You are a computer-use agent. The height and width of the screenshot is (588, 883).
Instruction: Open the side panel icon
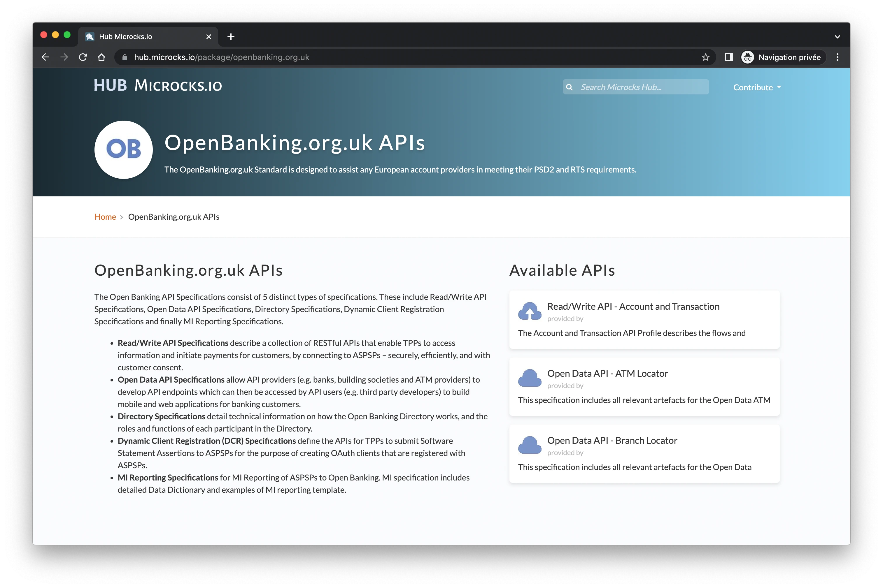[729, 57]
